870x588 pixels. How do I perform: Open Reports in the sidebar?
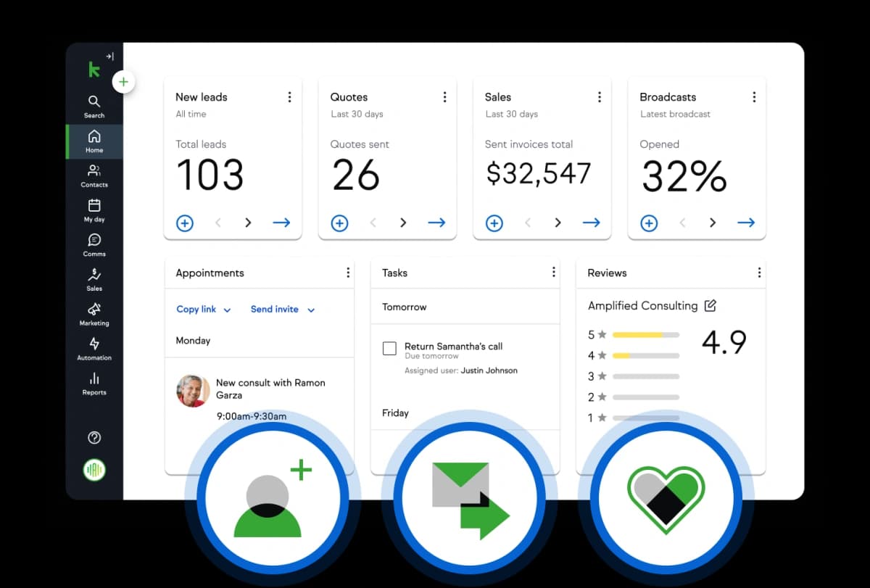[94, 384]
